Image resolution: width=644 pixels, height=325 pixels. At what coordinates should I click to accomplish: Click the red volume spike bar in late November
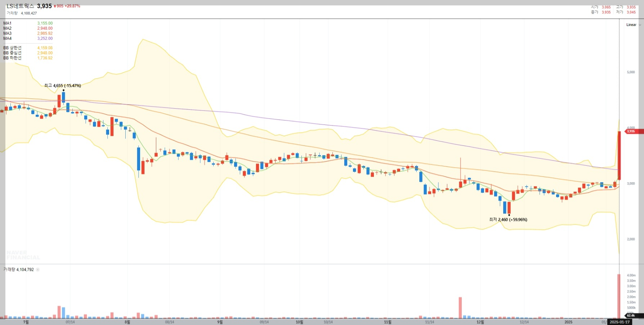(x=460, y=308)
